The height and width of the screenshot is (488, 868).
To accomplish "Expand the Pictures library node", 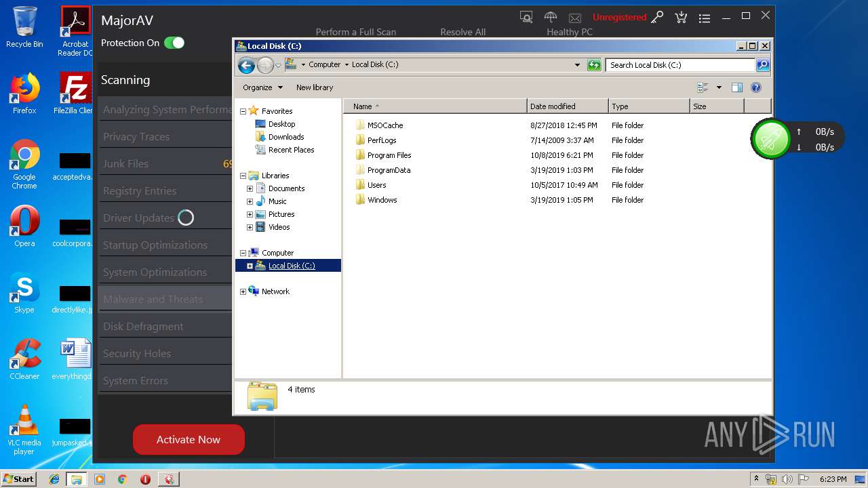I will [250, 214].
